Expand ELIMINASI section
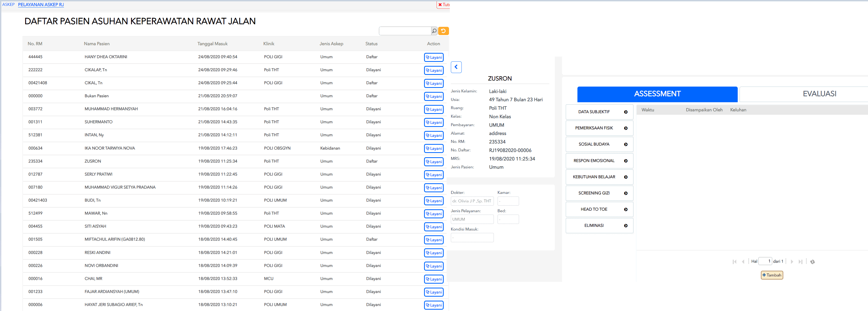The height and width of the screenshot is (311, 868). coord(599,226)
